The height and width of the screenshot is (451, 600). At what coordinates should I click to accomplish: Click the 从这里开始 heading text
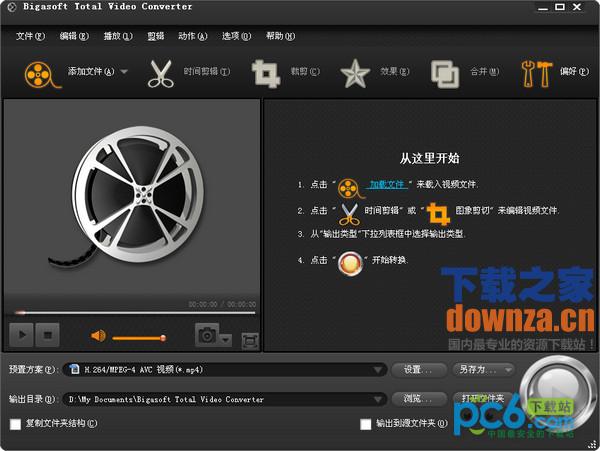429,158
